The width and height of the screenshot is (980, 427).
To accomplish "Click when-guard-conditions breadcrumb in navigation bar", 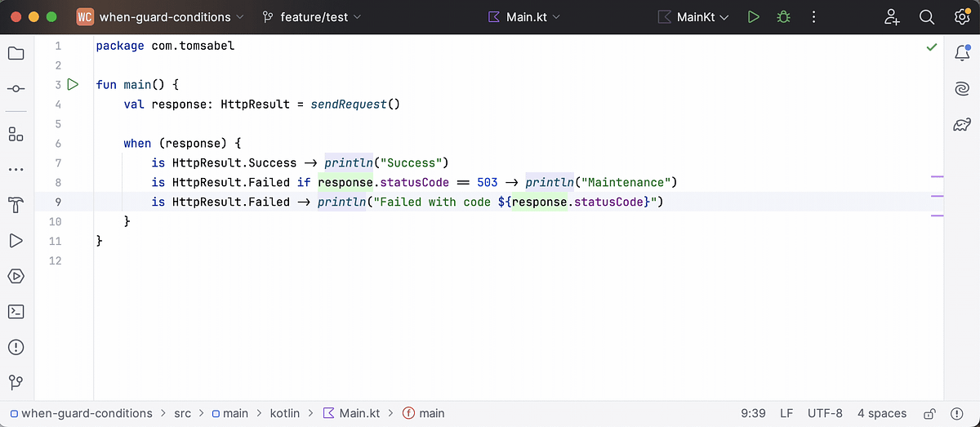I will click(x=80, y=414).
